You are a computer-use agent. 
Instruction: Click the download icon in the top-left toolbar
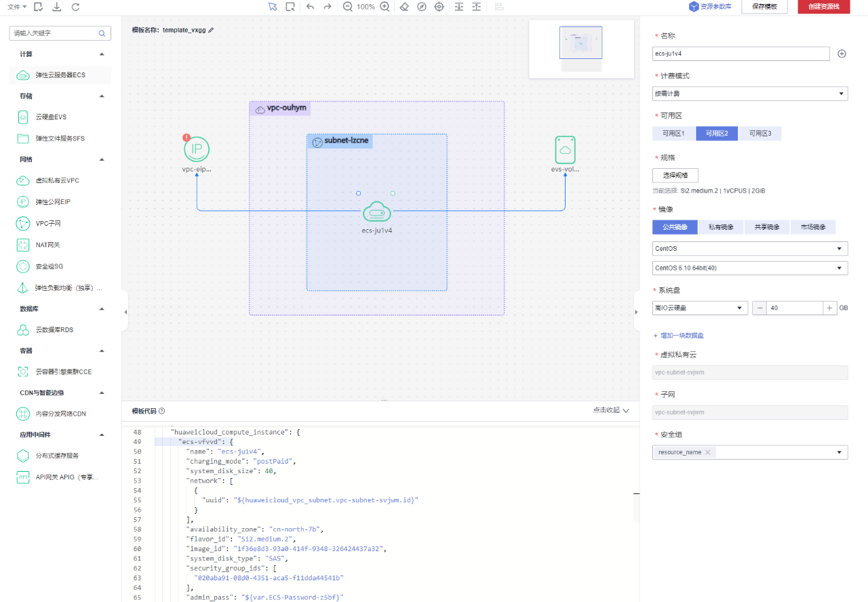click(57, 7)
